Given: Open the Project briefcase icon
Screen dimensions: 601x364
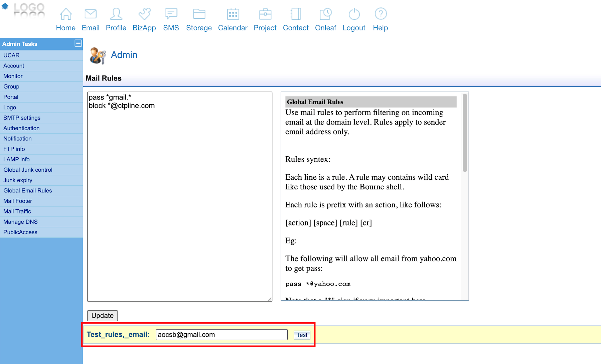Looking at the screenshot, I should [x=265, y=14].
